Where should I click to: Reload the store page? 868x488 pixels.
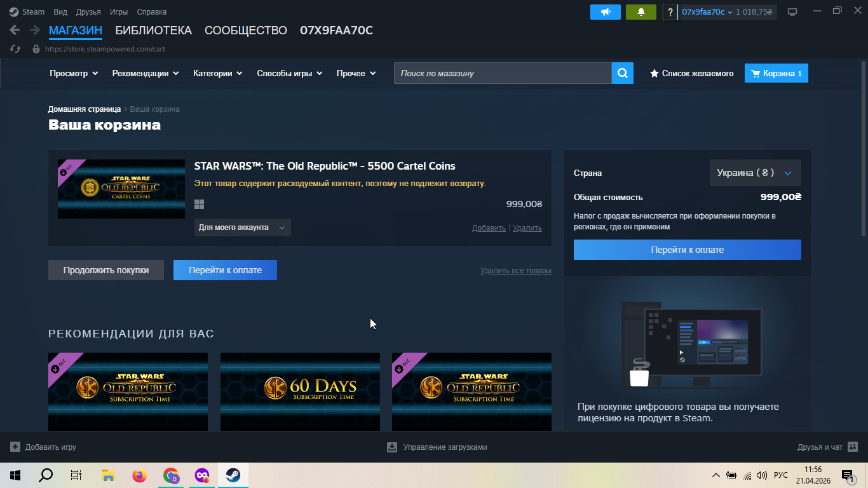point(16,49)
